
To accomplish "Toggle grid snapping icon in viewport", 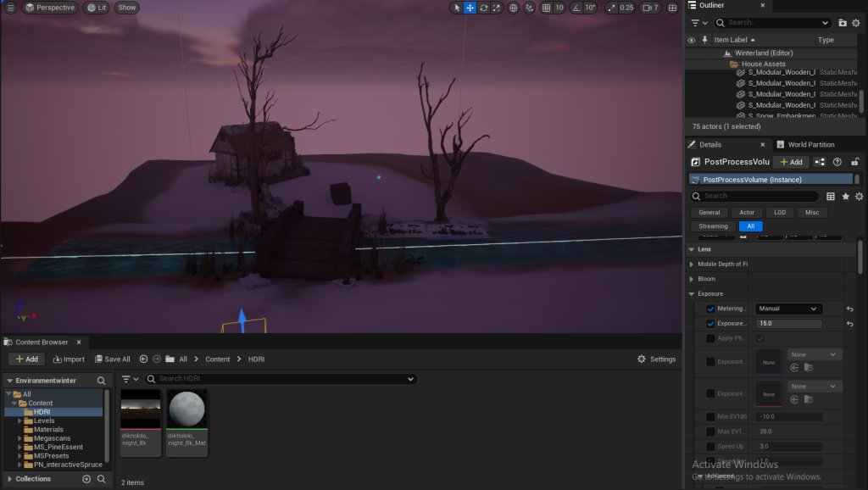I will coord(547,8).
